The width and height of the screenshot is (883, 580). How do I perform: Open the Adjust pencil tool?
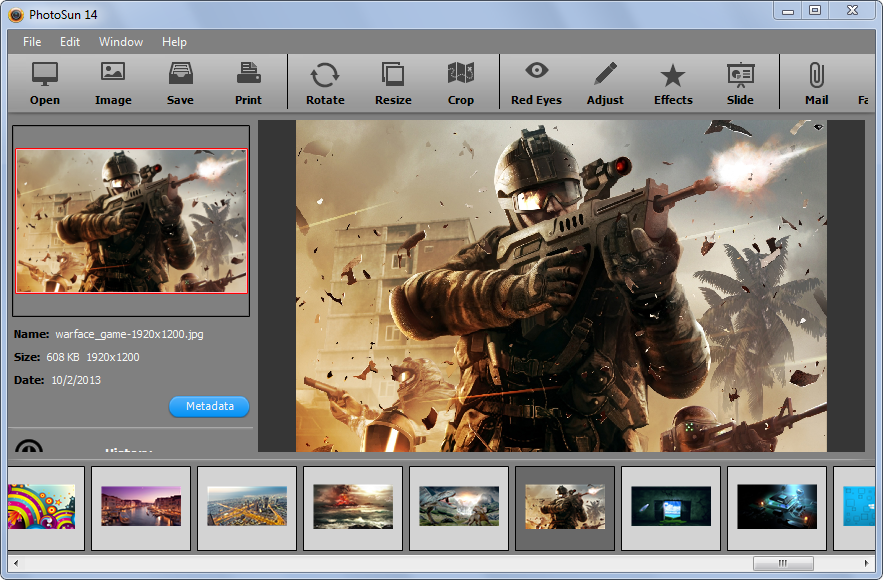(x=605, y=83)
